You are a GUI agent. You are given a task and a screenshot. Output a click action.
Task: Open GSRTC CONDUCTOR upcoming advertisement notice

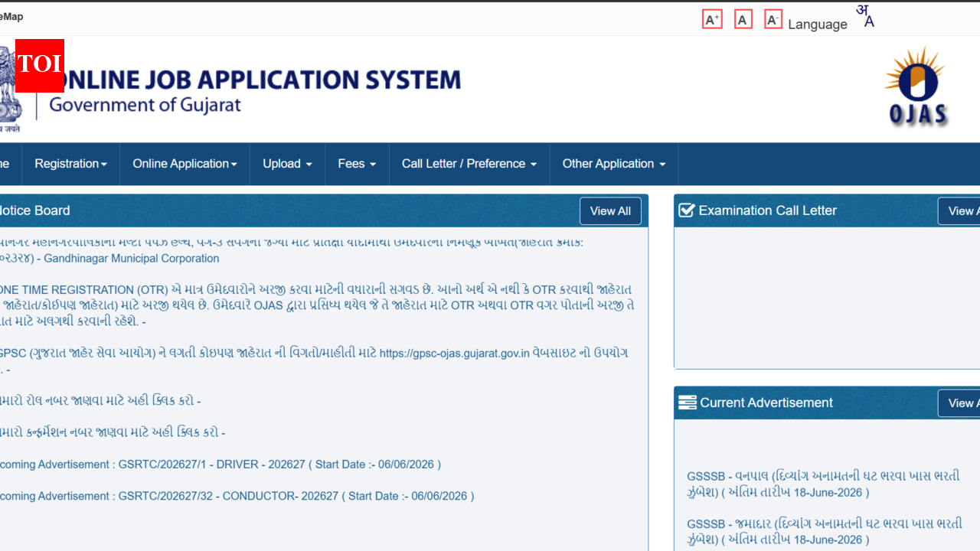(237, 496)
